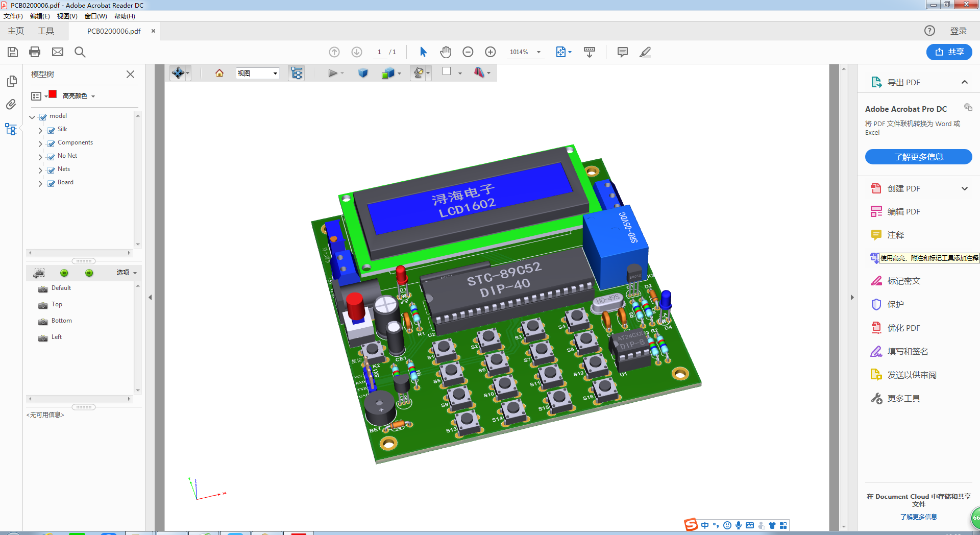Uncheck the model checkbox
The image size is (980, 535).
[x=43, y=117]
